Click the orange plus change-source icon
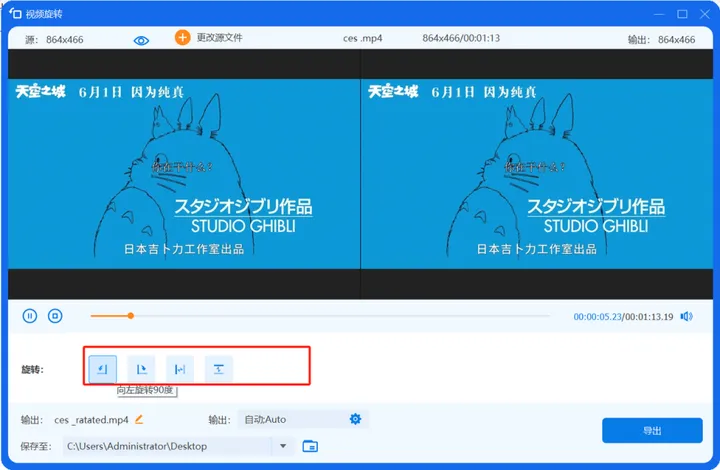This screenshot has height=470, width=720. 182,38
